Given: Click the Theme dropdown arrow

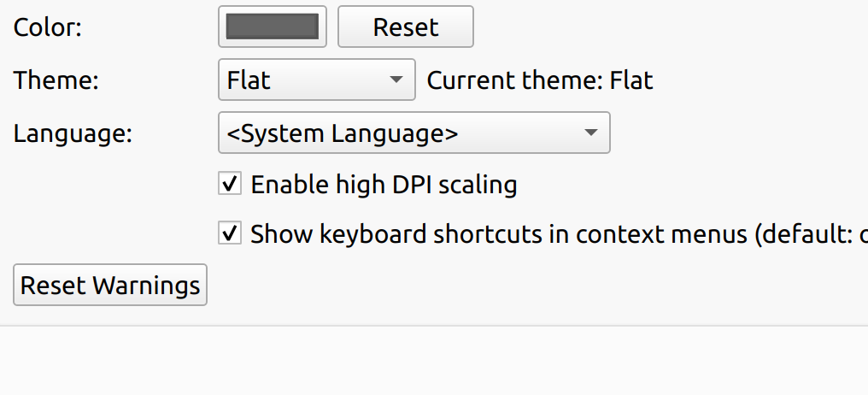Looking at the screenshot, I should point(396,80).
